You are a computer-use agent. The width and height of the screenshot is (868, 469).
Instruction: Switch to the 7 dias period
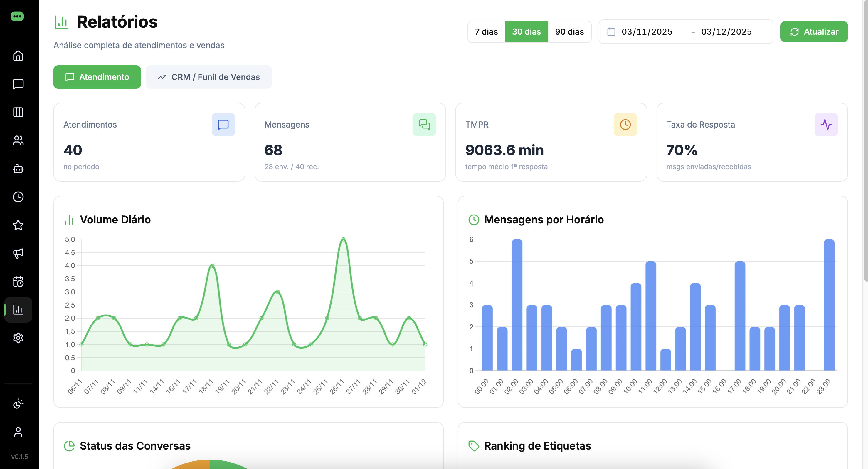point(486,32)
